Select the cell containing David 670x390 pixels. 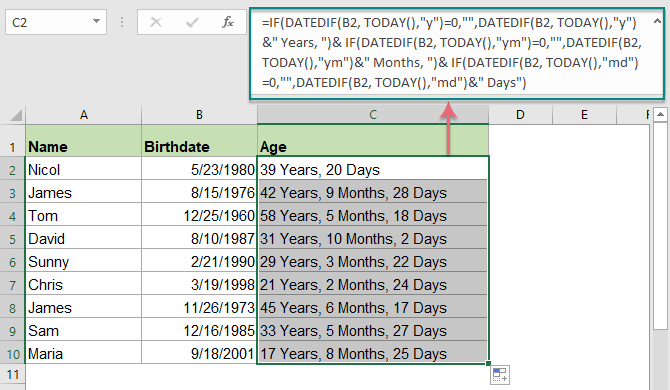click(x=84, y=239)
